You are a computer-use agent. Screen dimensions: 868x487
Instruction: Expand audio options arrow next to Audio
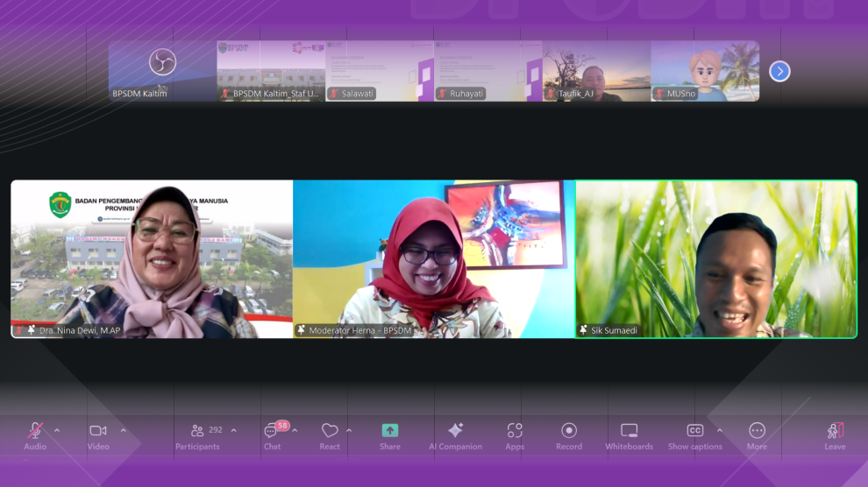pos(57,430)
